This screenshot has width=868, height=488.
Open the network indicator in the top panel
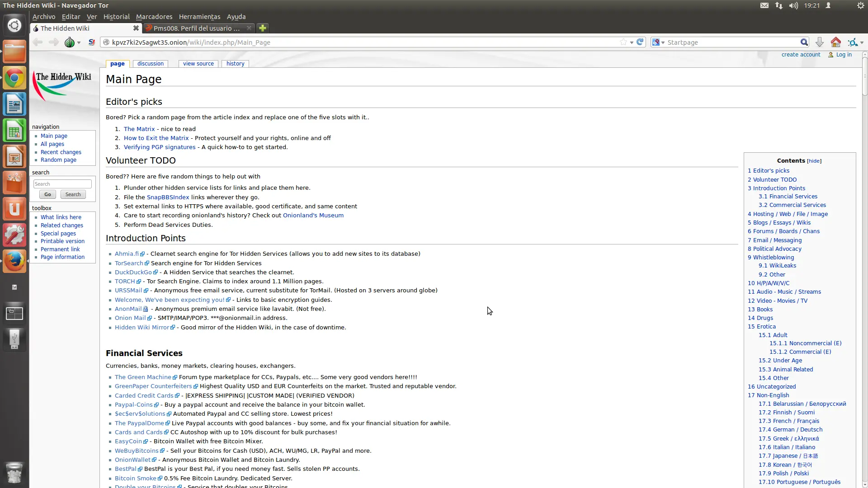click(x=778, y=5)
